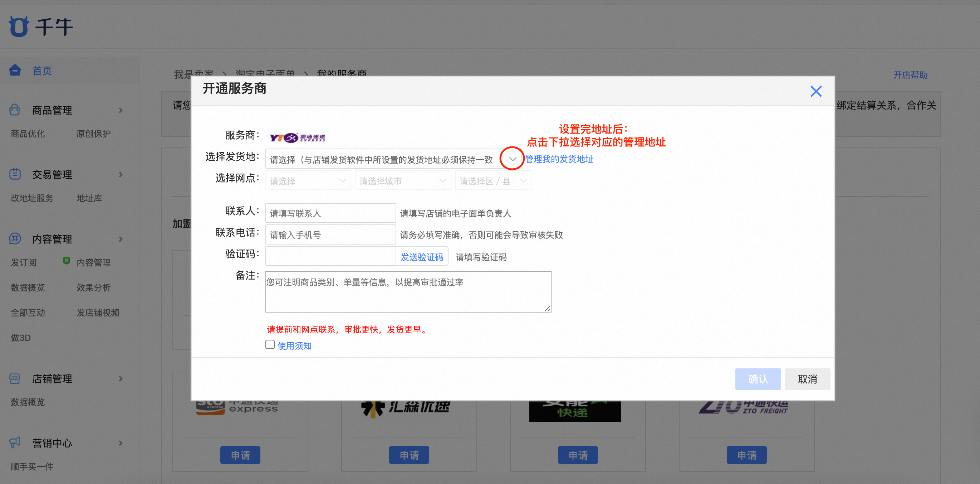Open 原创保护 submenu item
Viewport: 980px width, 484px height.
pyautogui.click(x=94, y=134)
